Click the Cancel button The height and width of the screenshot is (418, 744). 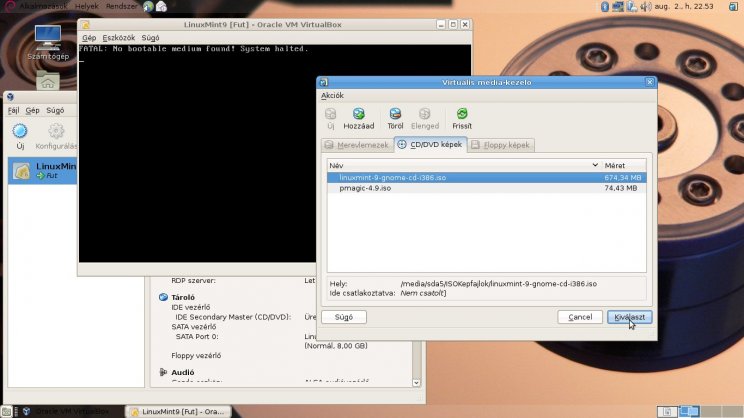point(580,317)
